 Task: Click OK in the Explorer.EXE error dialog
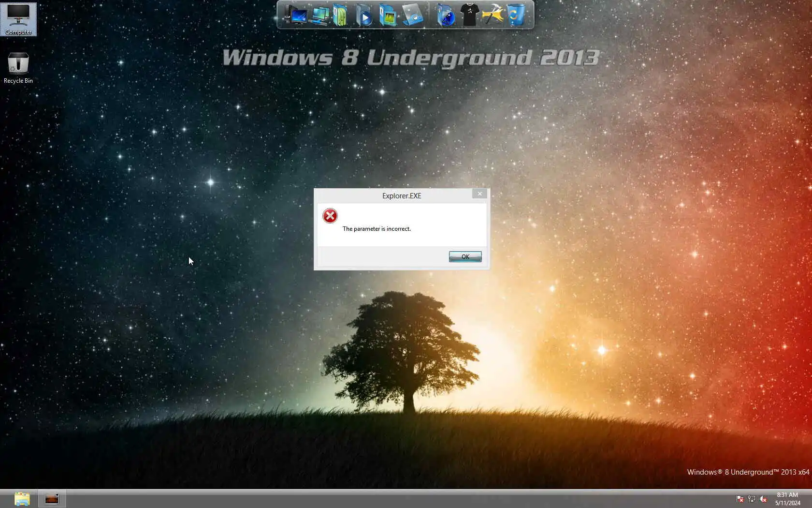coord(465,256)
